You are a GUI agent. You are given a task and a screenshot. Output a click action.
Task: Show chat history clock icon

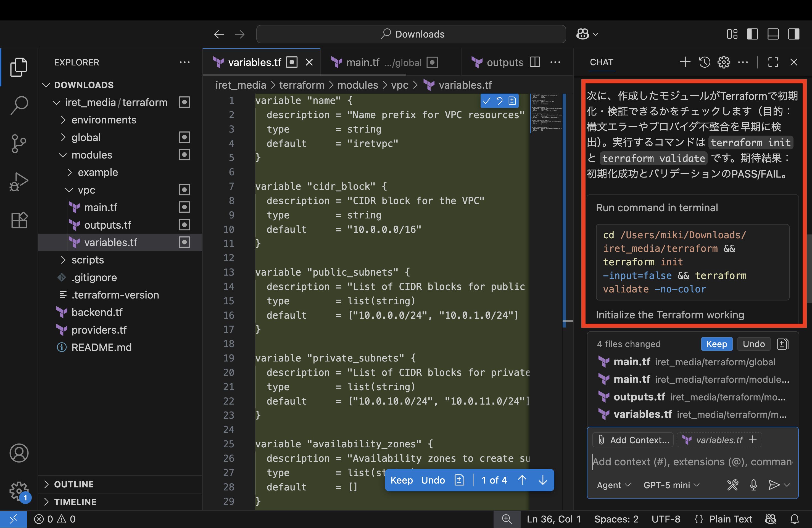[705, 62]
